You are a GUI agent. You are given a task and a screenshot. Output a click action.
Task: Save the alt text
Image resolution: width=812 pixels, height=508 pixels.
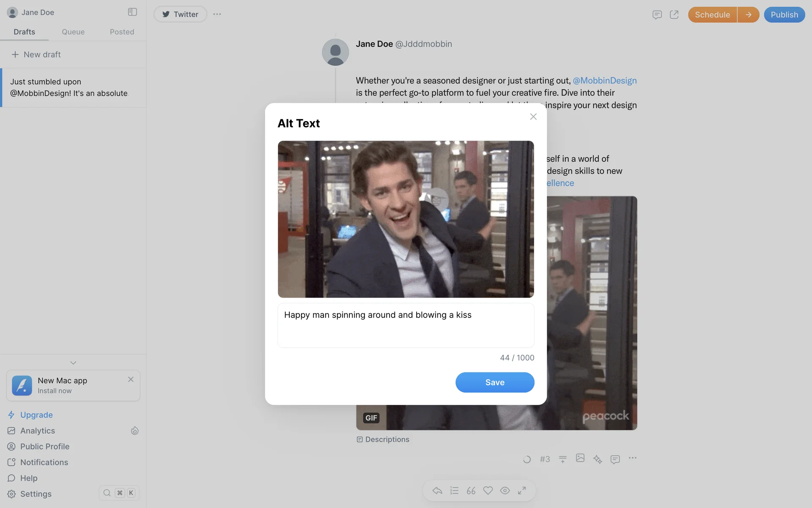click(494, 382)
